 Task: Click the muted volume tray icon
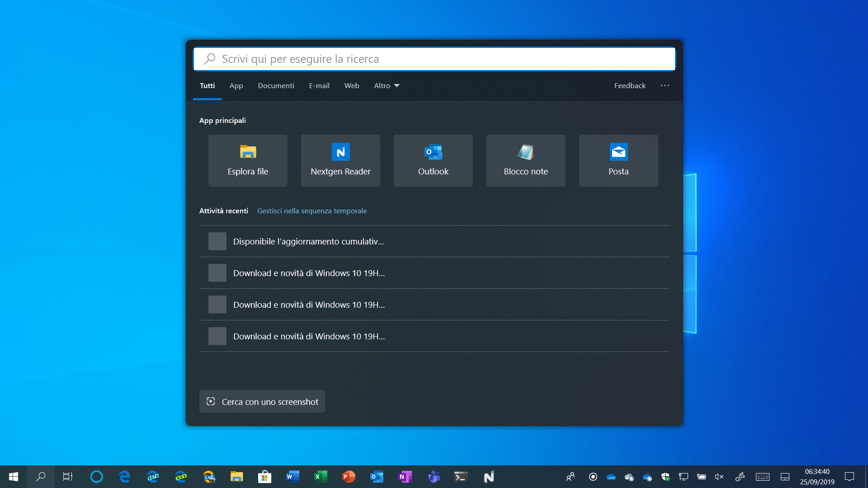tap(719, 477)
